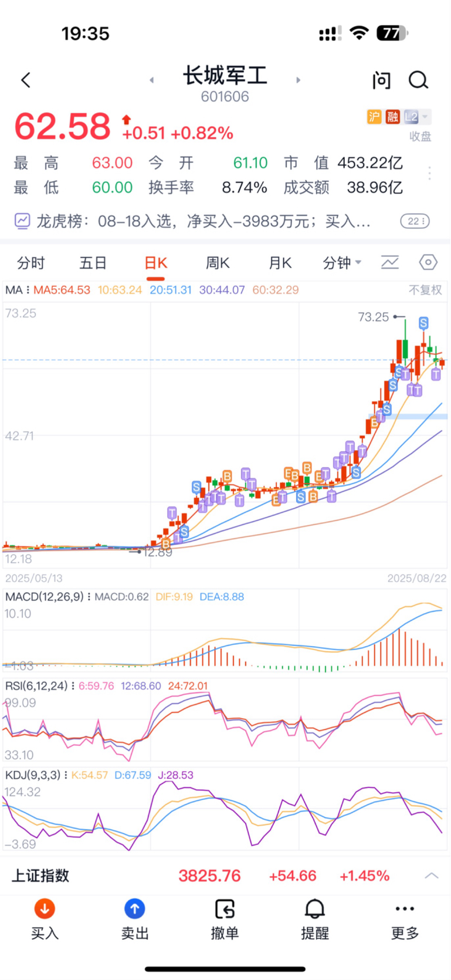Tap the 问 ask icon
451x980 pixels.
(381, 80)
